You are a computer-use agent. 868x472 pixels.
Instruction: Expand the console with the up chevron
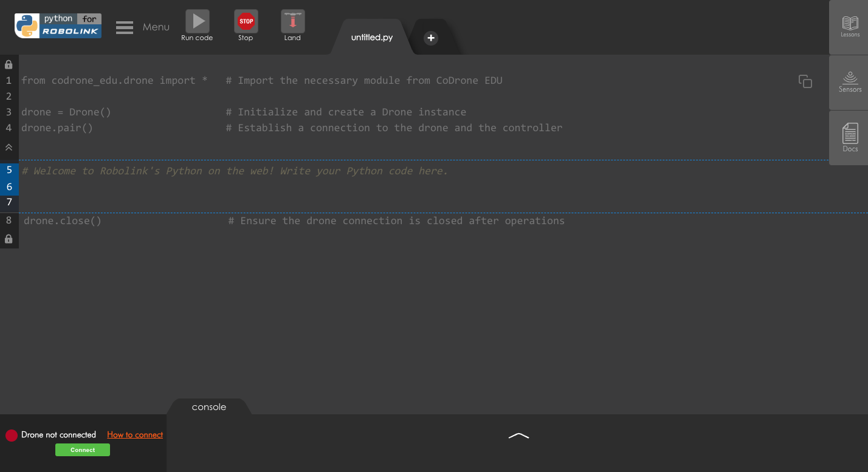(518, 436)
